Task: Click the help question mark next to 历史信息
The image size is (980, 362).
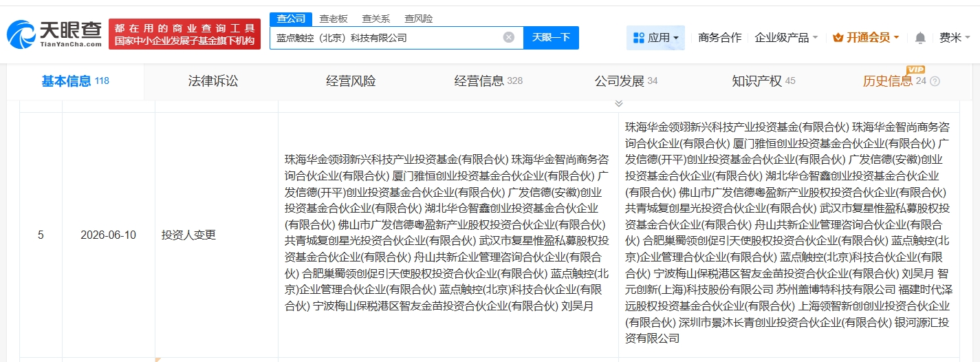Action: click(935, 81)
